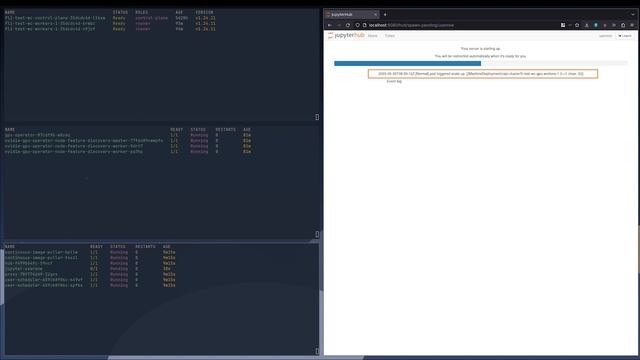Image resolution: width=640 pixels, height=360 pixels.
Task: Reload the JupyterHub page
Action: click(348, 25)
